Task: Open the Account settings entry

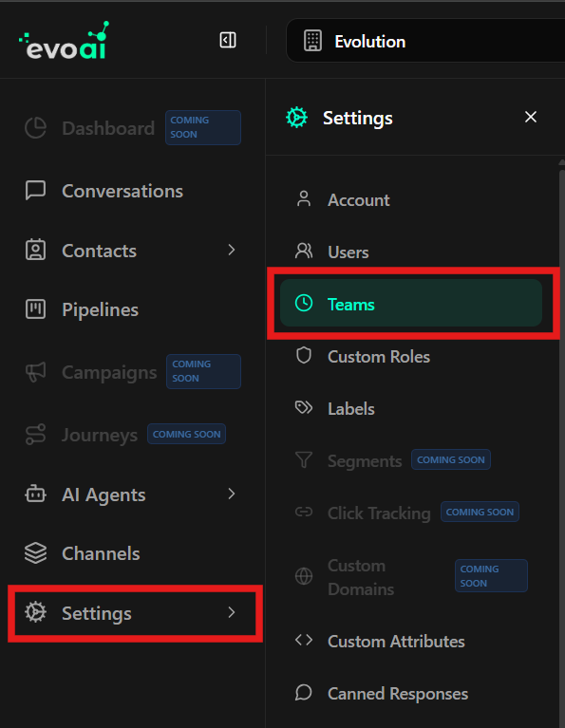Action: tap(411, 200)
